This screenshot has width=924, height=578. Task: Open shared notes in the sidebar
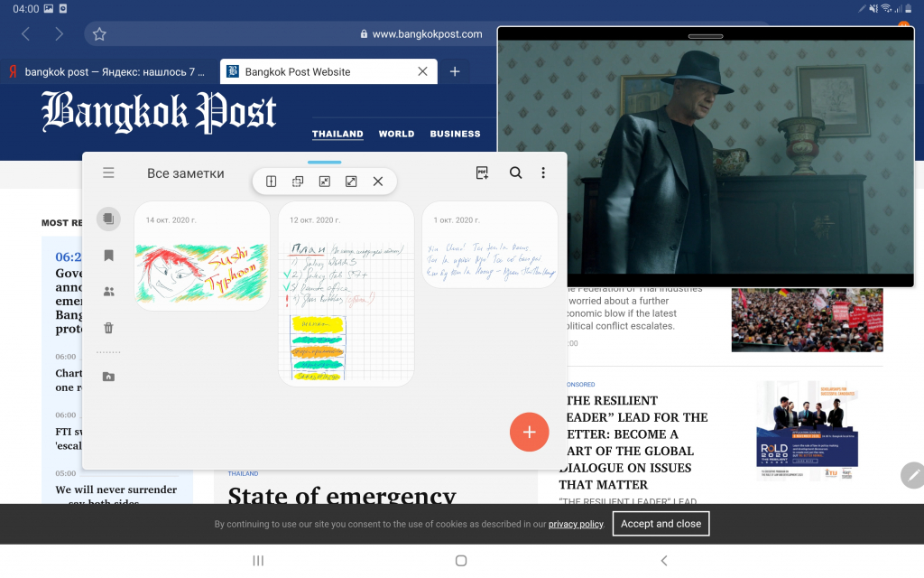click(108, 292)
